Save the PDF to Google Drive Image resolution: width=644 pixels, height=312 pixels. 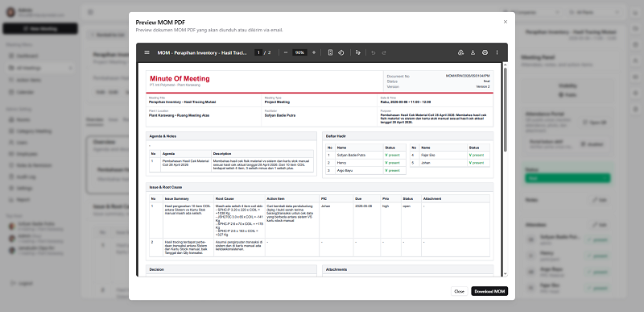(460, 52)
